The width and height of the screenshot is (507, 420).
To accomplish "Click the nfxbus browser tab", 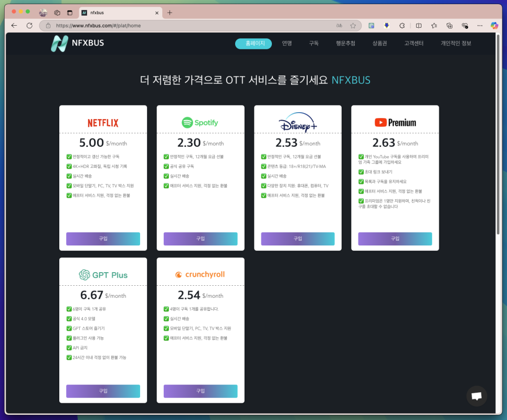I will [x=120, y=13].
